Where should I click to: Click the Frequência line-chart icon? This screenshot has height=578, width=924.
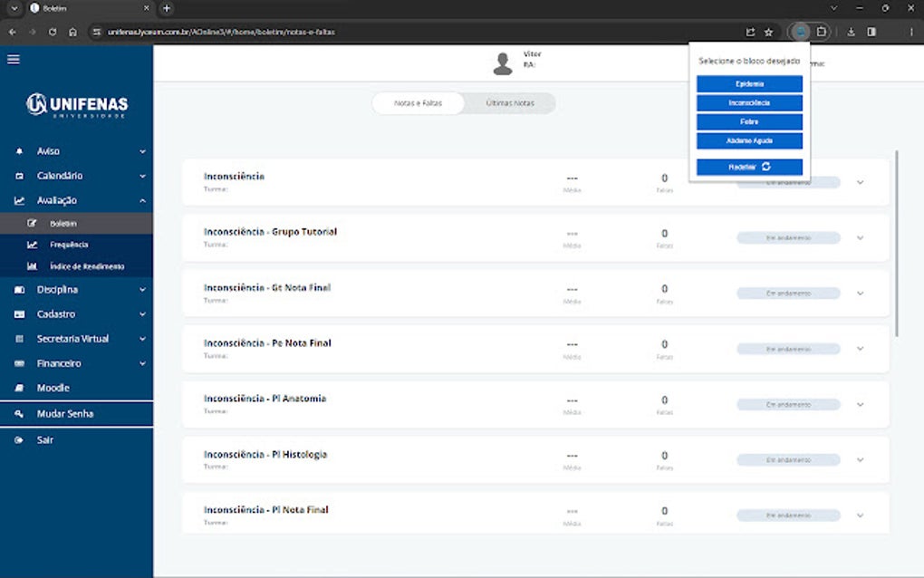[x=32, y=245]
